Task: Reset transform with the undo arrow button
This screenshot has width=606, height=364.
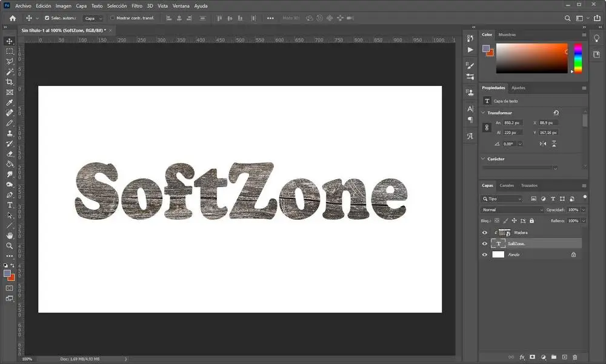Action: (556, 113)
